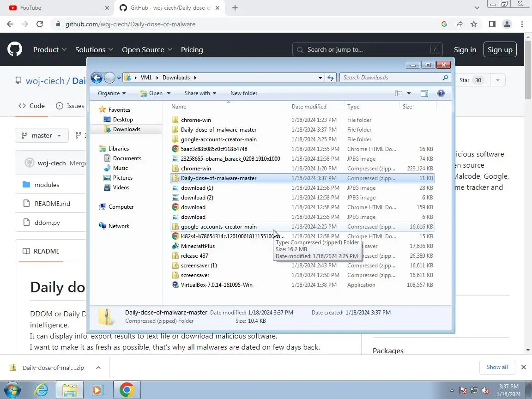Click the magnifier in Search Downloads box
The image size is (532, 399).
[445, 78]
